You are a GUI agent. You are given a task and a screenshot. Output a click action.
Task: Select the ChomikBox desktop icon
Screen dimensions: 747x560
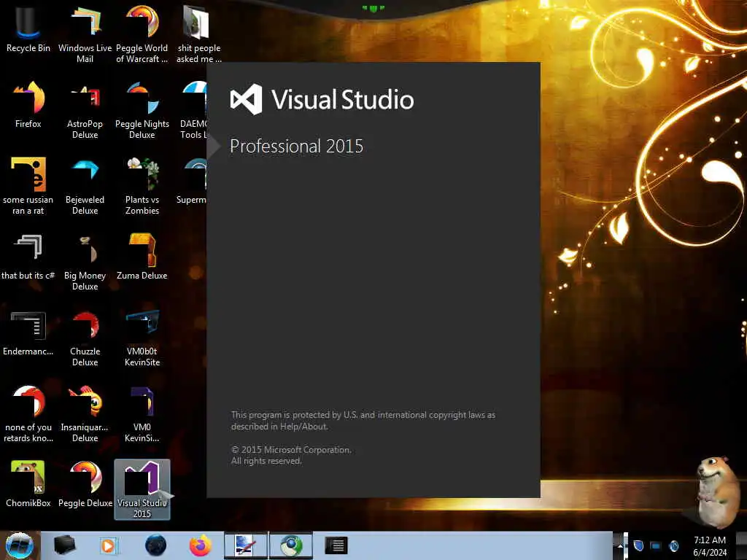[28, 484]
